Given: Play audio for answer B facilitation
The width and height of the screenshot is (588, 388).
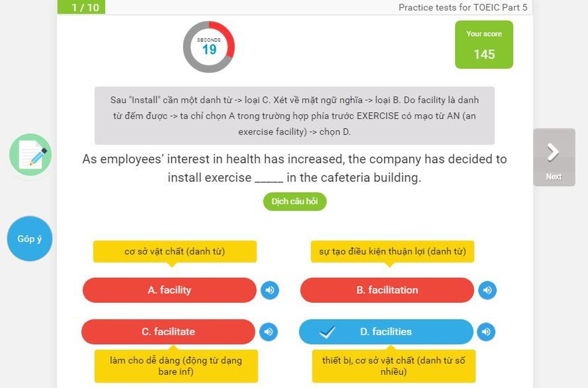Looking at the screenshot, I should (x=487, y=290).
